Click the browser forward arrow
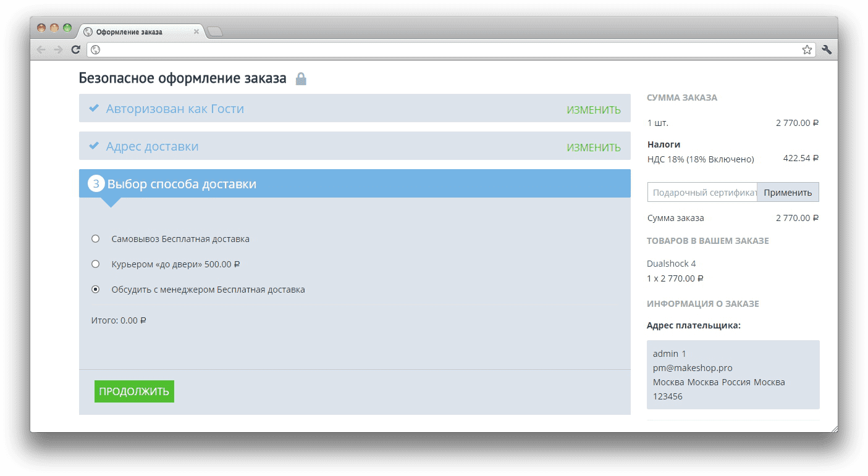Screen dimensions: 868x476 (59, 50)
